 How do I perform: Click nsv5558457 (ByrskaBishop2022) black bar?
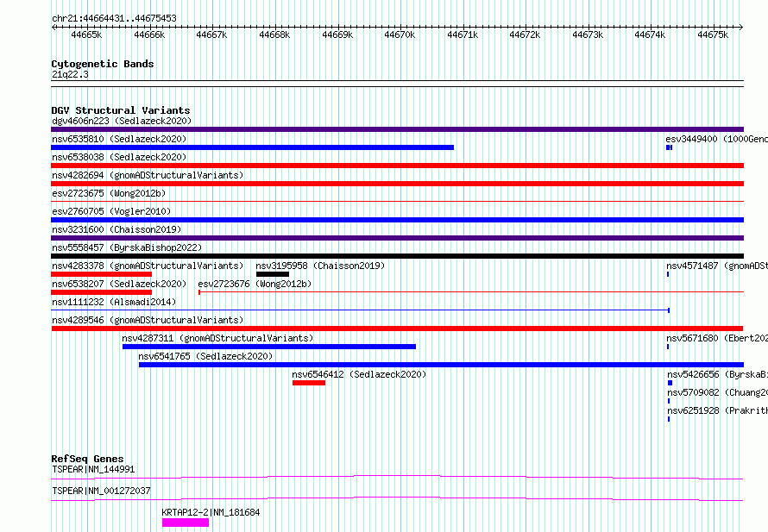(397, 256)
